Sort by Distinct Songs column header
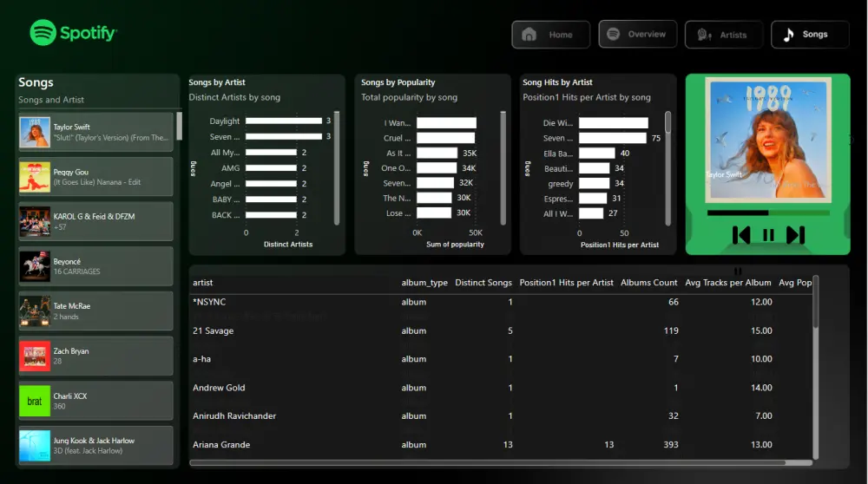868x484 pixels. tap(483, 283)
